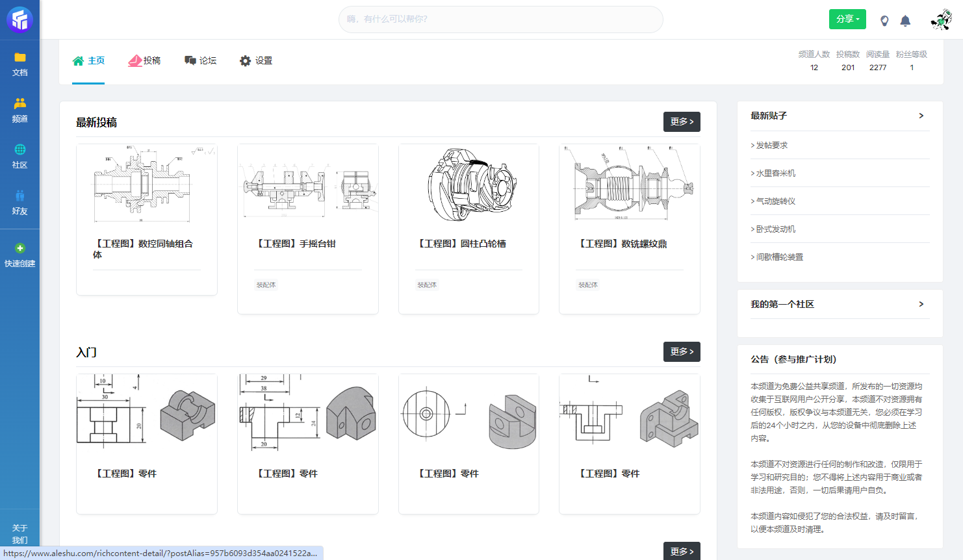Click the search input field

click(500, 19)
